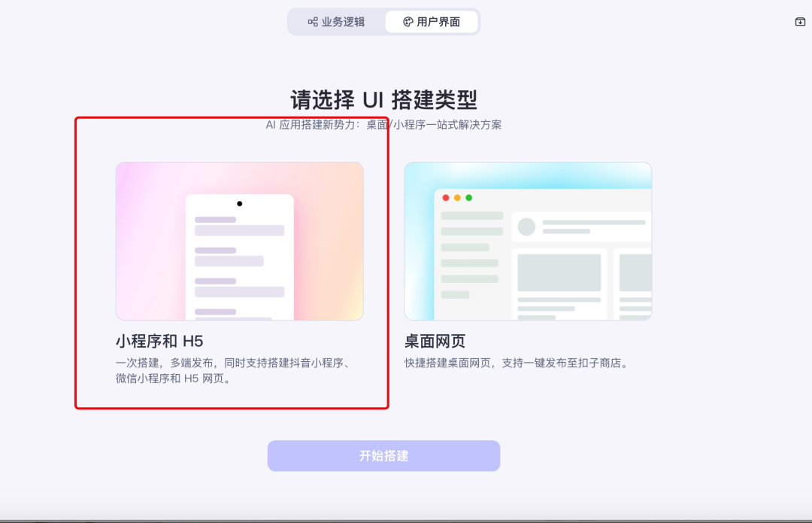Click the red dot in desktop mockup
Image resolution: width=812 pixels, height=523 pixels.
446,197
